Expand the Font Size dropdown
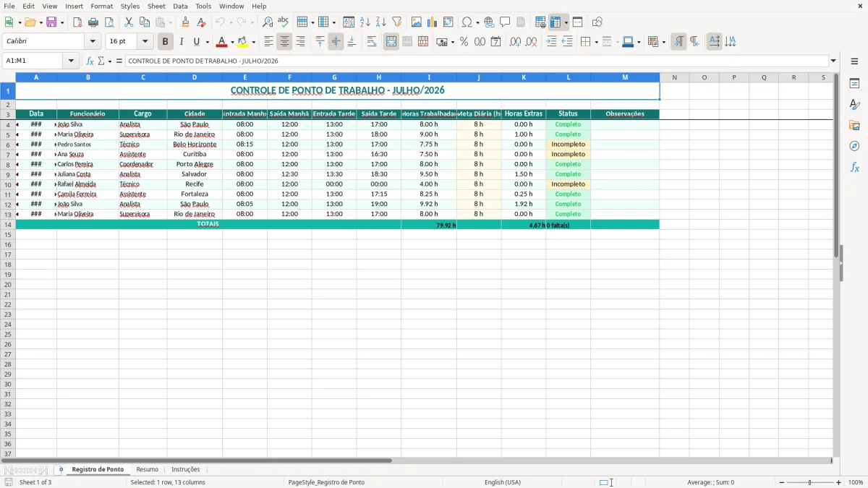868x488 pixels. [145, 42]
